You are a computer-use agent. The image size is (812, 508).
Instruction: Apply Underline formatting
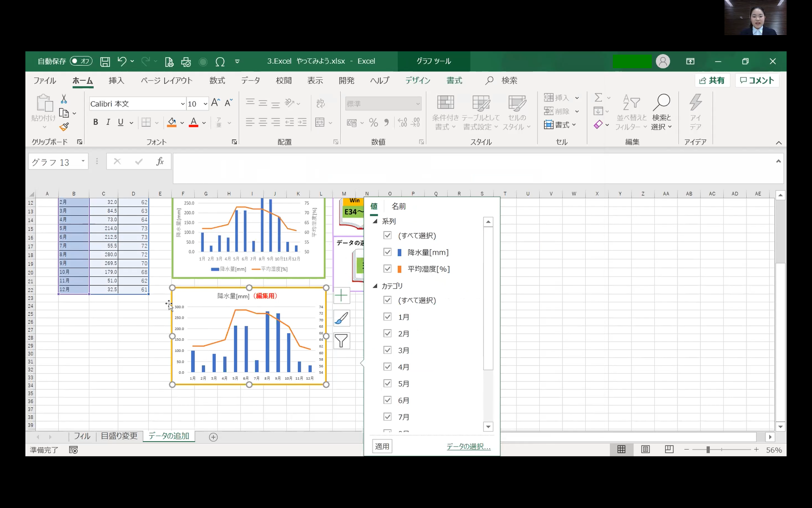[121, 122]
